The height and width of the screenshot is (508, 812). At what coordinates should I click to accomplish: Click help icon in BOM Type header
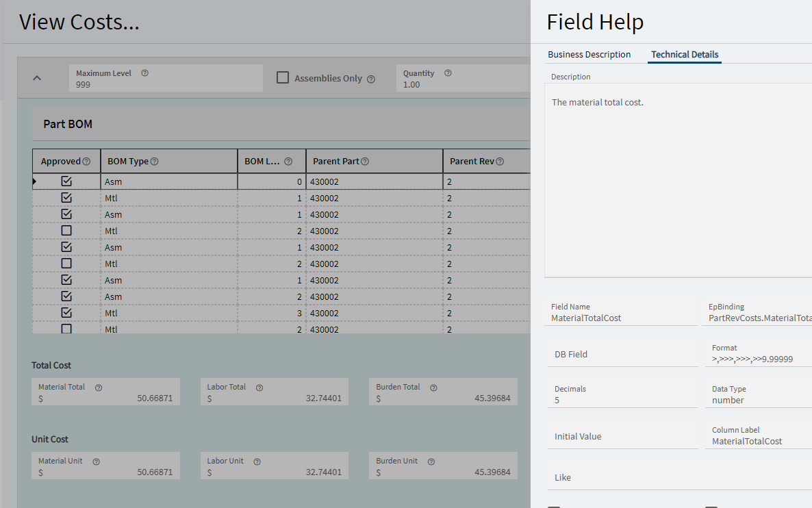154,162
